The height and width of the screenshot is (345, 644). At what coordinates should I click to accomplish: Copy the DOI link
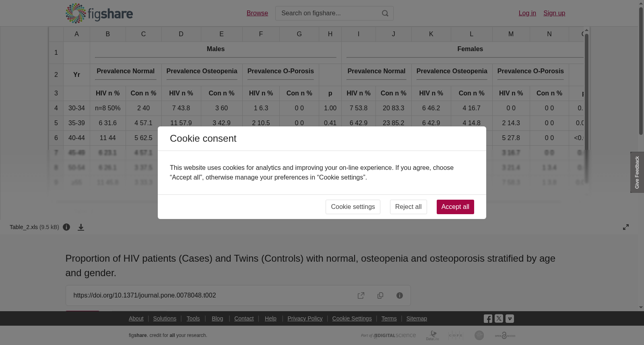tap(380, 295)
